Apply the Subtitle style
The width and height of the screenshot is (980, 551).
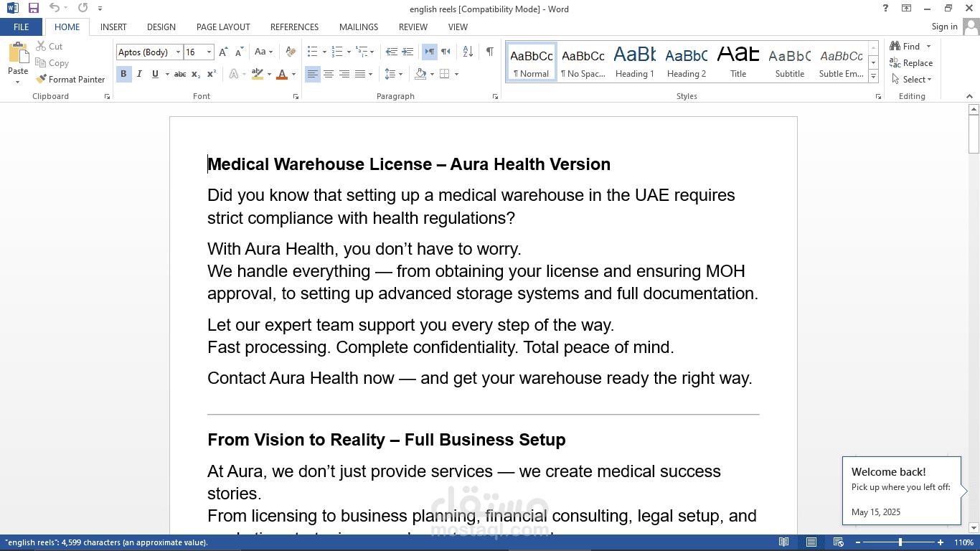tap(790, 62)
